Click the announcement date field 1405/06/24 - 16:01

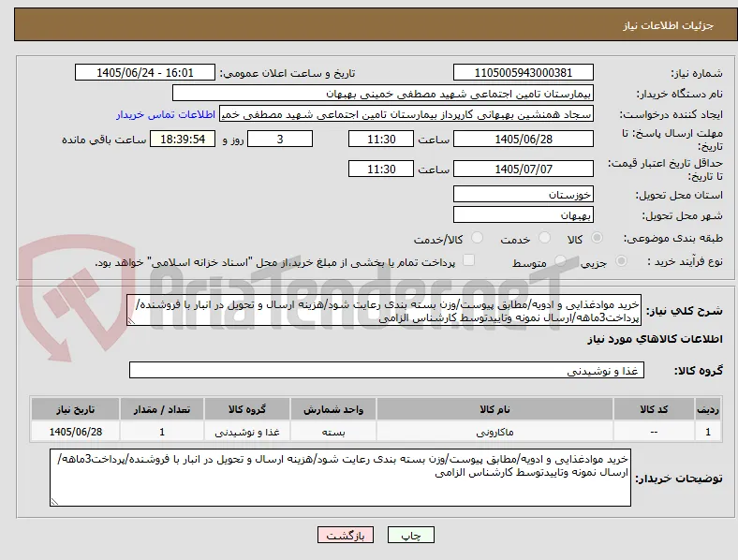coord(144,72)
